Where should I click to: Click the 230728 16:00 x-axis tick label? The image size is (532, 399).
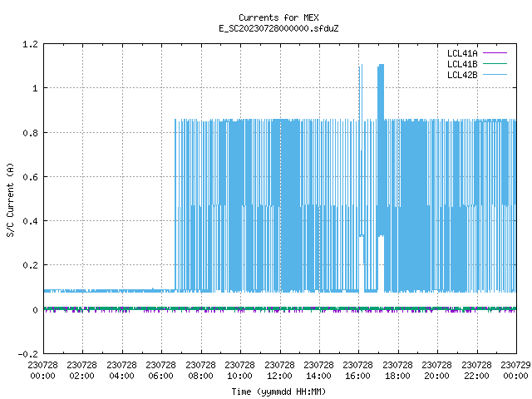[357, 371]
